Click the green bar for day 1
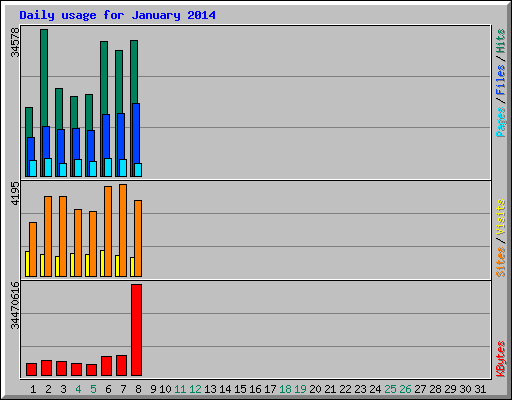Viewport: 512px width, 400px height. [29, 122]
